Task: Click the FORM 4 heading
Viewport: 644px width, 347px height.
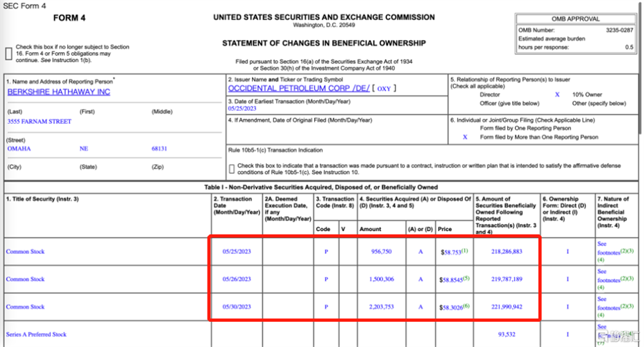Action: click(x=69, y=18)
